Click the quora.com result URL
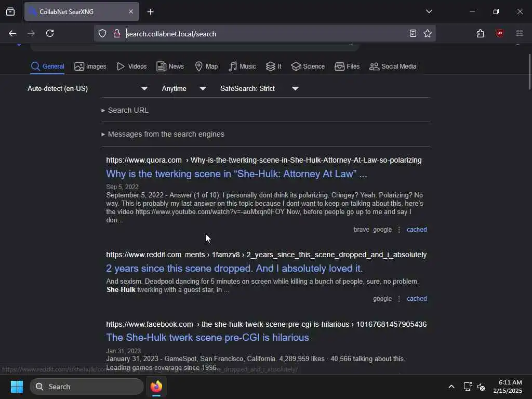The width and height of the screenshot is (532, 399). coord(264,160)
